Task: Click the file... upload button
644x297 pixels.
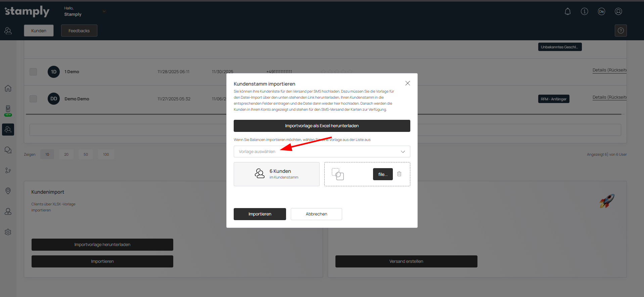Action: click(x=382, y=174)
